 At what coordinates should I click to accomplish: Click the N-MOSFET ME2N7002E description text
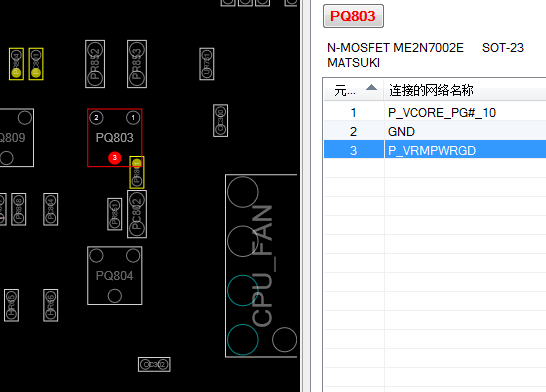(x=395, y=48)
